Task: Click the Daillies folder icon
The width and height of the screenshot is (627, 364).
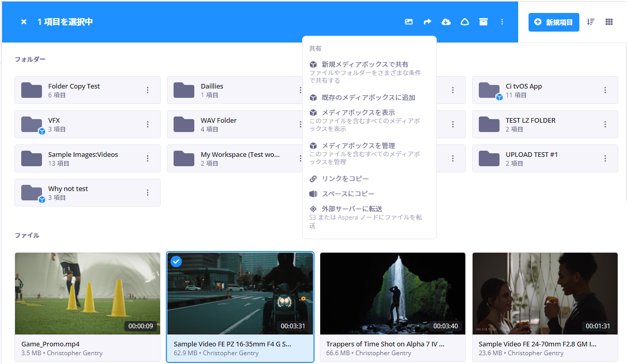Action: [184, 90]
